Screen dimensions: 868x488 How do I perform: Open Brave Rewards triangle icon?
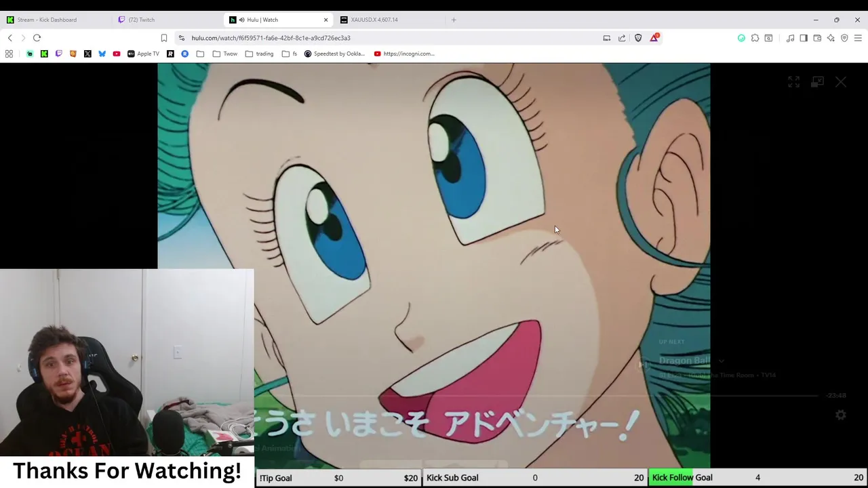coord(654,38)
